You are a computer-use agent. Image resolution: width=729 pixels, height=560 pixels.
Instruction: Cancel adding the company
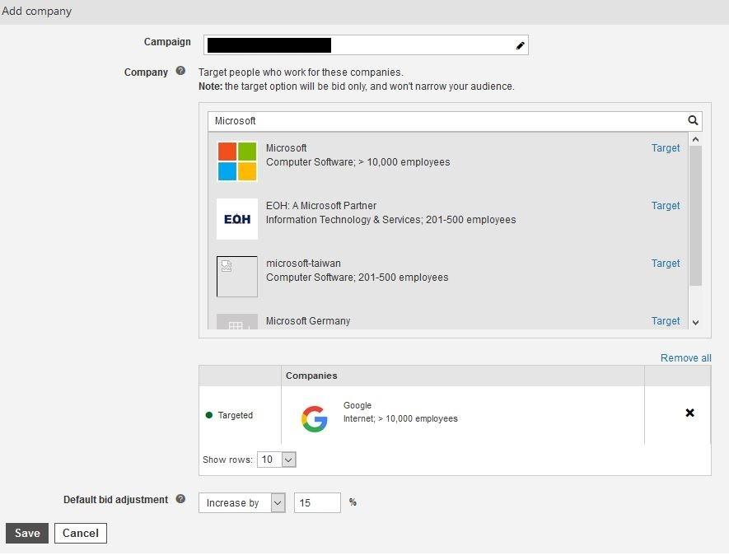click(81, 533)
